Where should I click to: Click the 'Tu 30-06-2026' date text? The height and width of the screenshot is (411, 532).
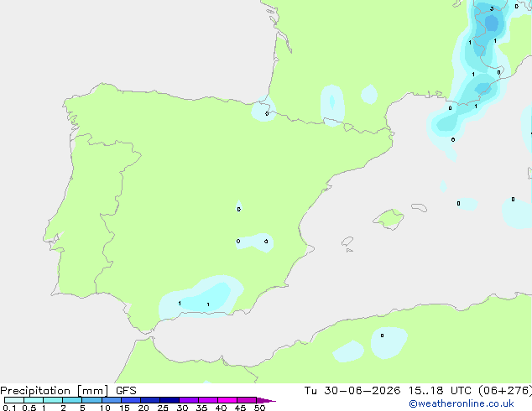352,391
